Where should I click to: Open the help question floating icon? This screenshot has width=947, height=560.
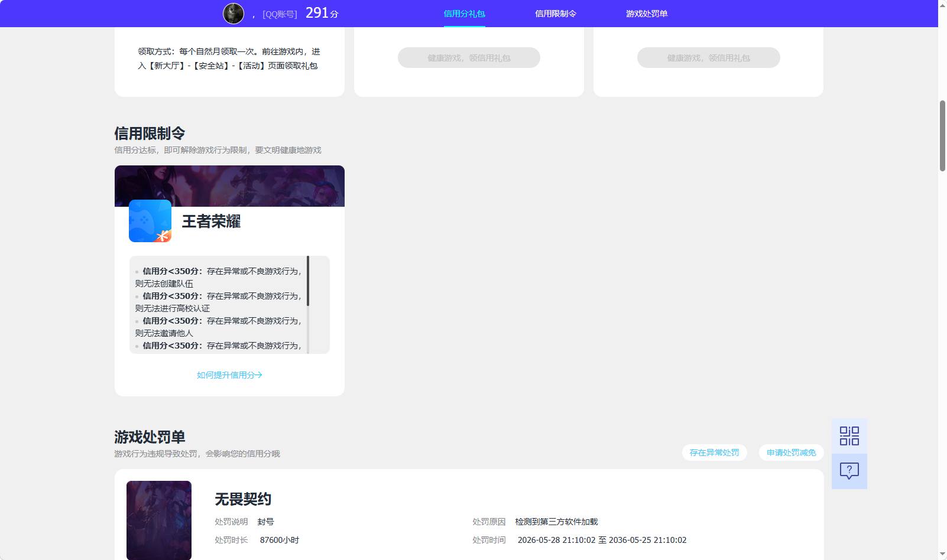click(849, 471)
